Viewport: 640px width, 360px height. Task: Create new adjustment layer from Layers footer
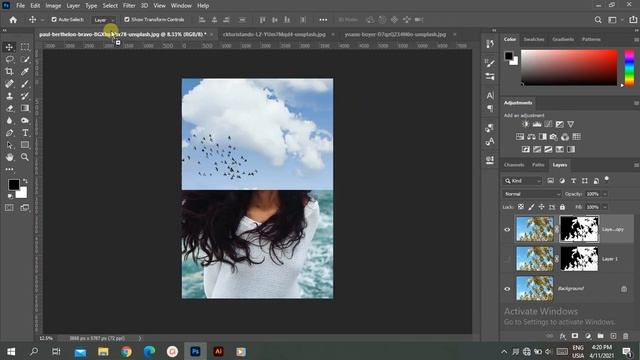click(588, 336)
